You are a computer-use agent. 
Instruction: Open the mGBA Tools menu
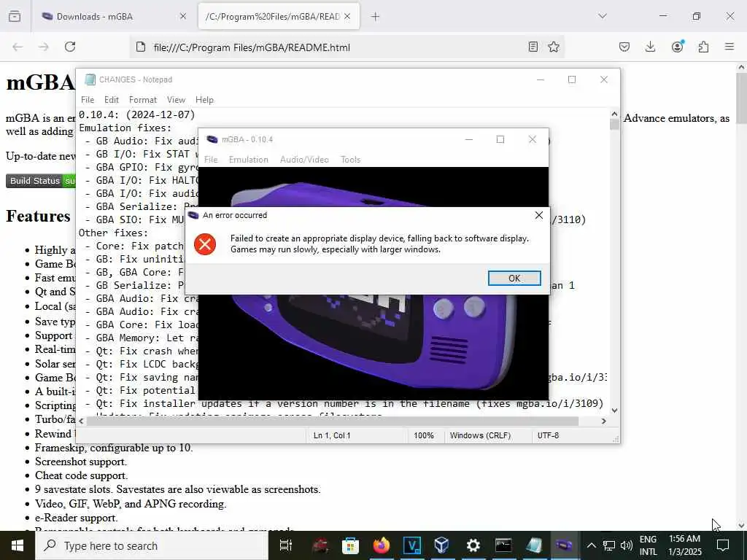pyautogui.click(x=350, y=160)
